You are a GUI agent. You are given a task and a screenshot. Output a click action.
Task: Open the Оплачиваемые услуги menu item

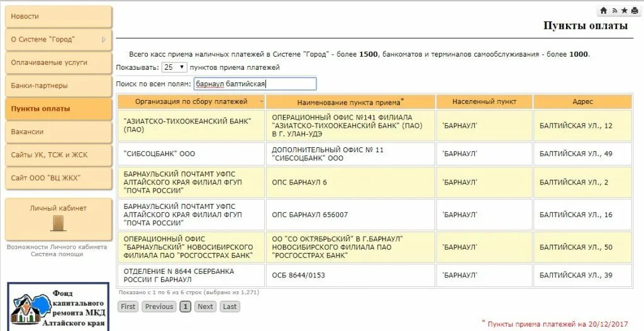click(58, 62)
